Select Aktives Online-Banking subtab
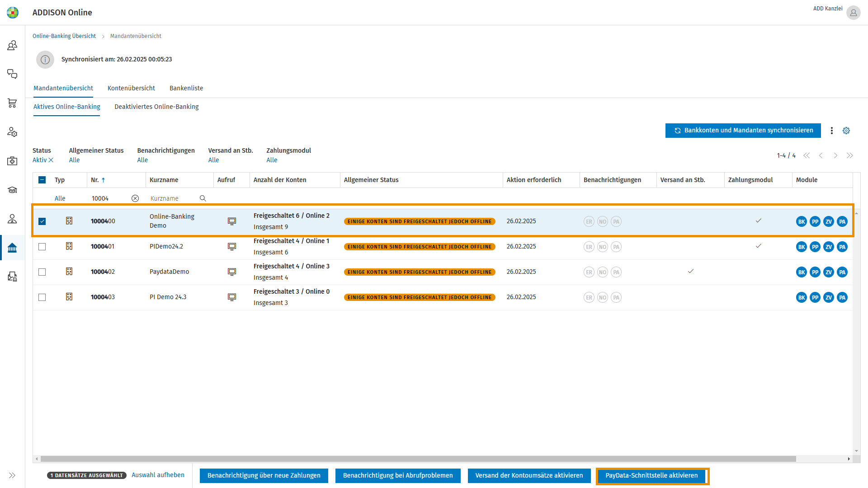 [x=67, y=107]
